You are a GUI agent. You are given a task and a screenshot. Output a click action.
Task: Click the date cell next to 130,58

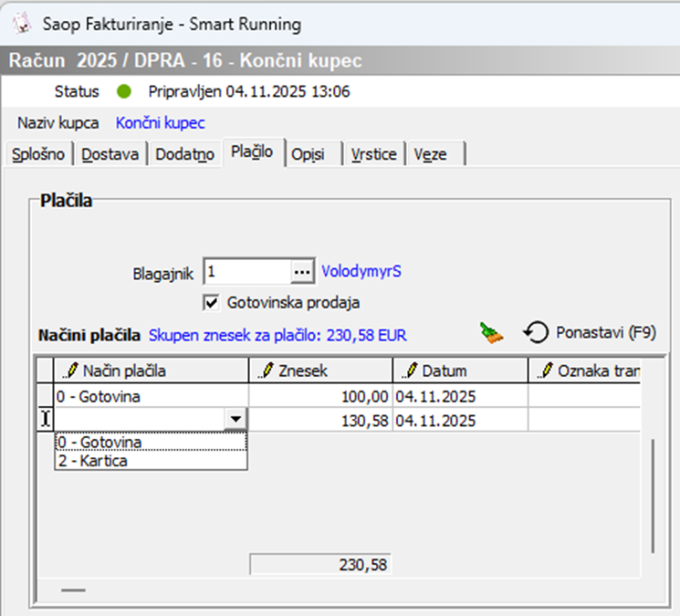point(460,421)
